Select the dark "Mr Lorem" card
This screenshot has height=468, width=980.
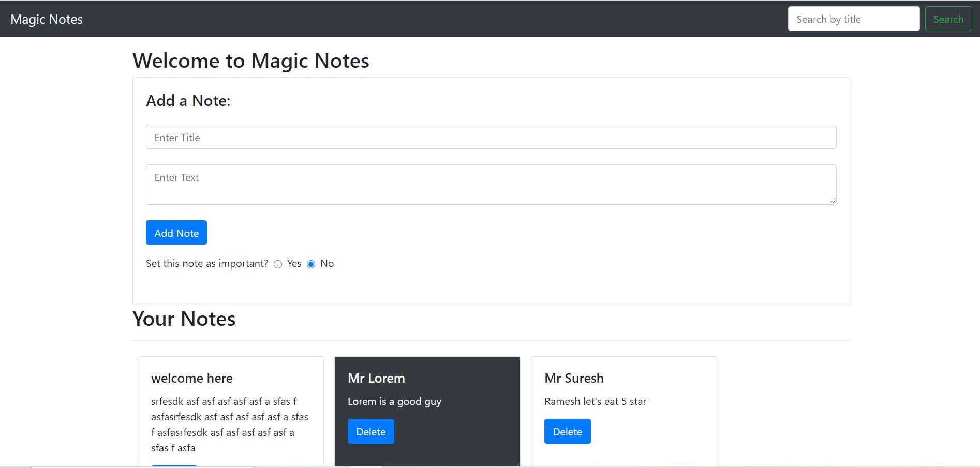(x=427, y=403)
